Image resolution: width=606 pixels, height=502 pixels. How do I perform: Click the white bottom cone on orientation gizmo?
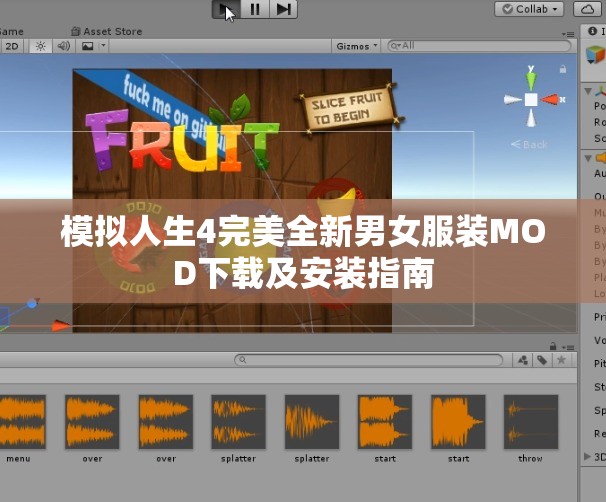[x=531, y=118]
